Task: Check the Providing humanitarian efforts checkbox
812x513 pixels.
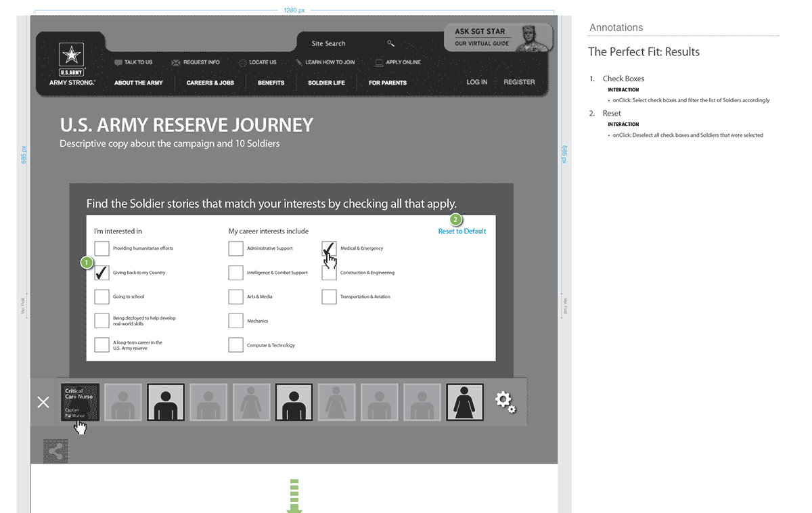Action: click(x=101, y=248)
